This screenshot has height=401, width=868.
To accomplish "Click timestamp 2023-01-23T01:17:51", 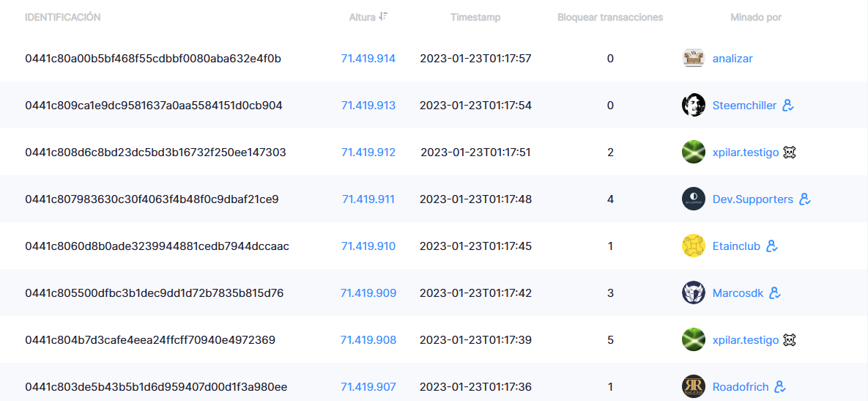I will (475, 152).
